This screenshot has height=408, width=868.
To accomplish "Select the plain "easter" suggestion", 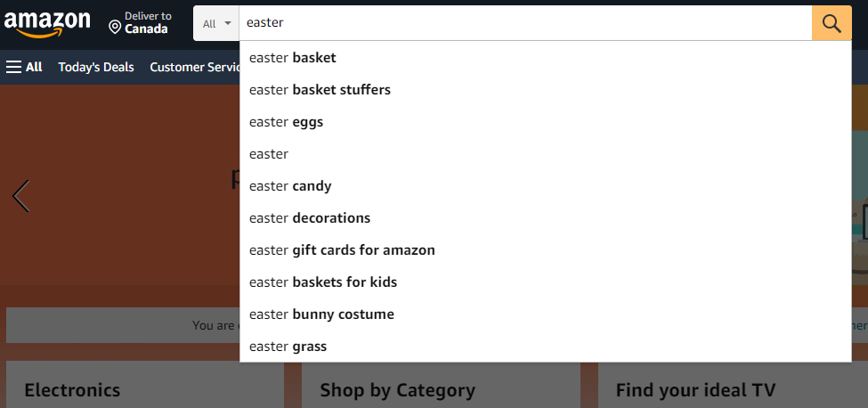I will point(545,154).
